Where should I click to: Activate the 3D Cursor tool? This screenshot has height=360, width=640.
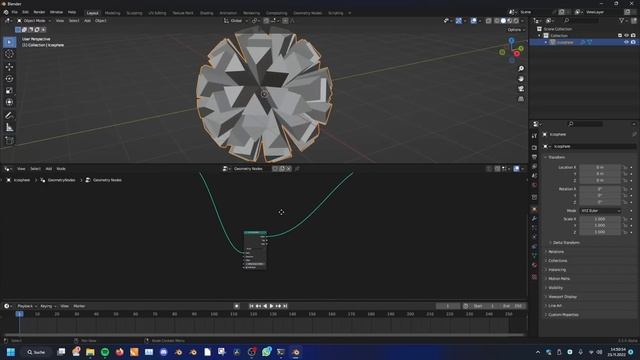click(x=9, y=54)
